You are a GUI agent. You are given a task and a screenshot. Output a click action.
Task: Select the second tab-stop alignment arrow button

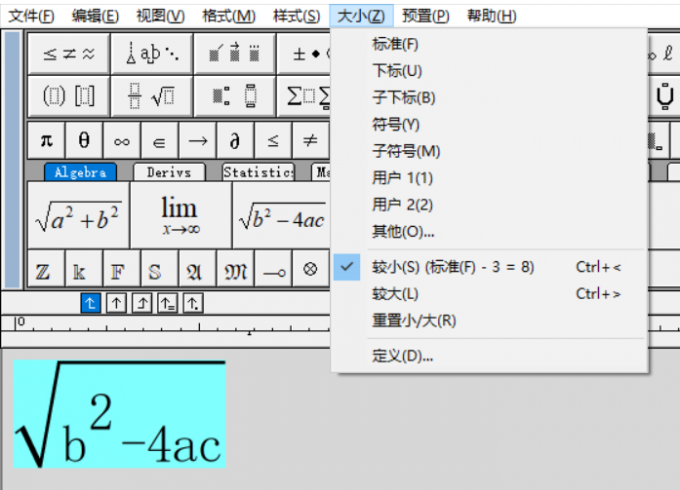pyautogui.click(x=116, y=303)
